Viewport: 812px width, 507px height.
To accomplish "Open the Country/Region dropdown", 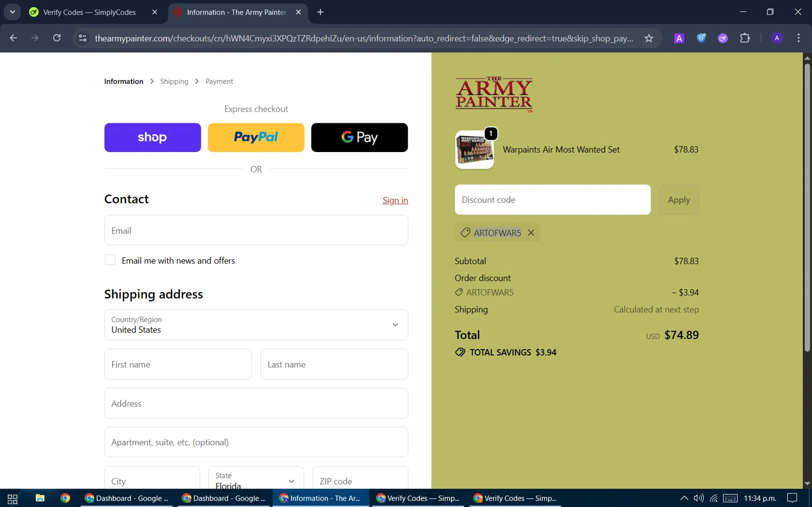I will tap(256, 325).
